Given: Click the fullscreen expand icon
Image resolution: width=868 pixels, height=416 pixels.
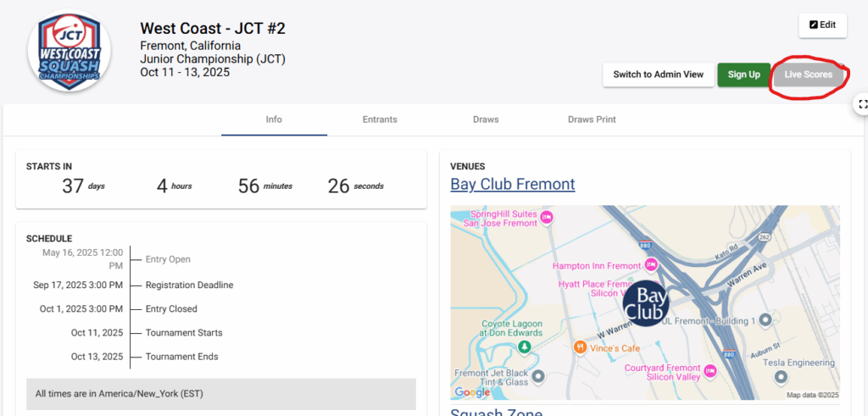Looking at the screenshot, I should [x=863, y=103].
